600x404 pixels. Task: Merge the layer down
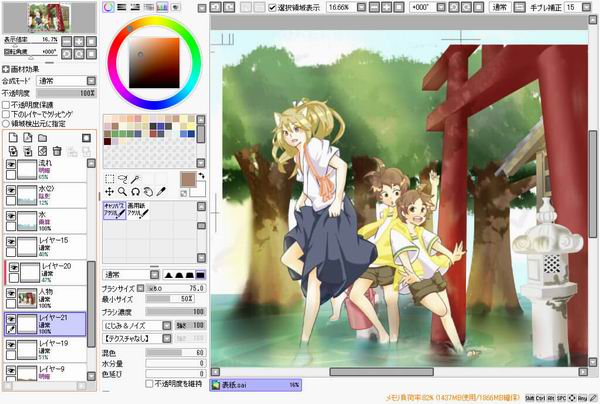[x=28, y=151]
